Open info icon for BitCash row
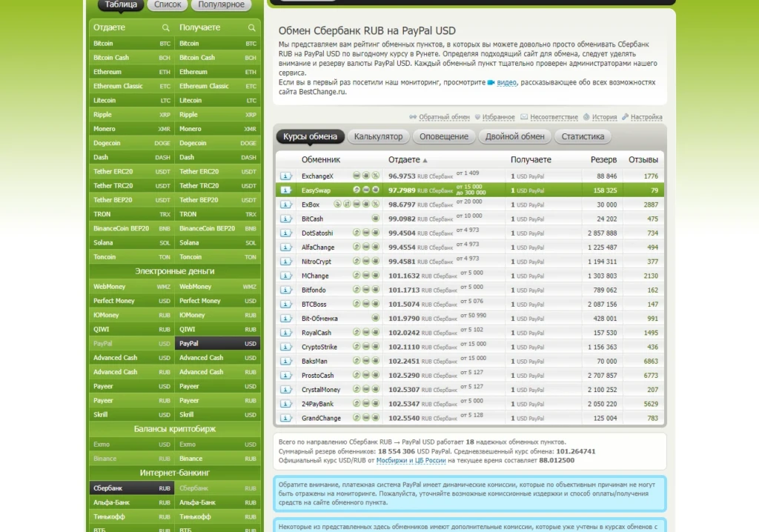The height and width of the screenshot is (532, 759). [285, 219]
